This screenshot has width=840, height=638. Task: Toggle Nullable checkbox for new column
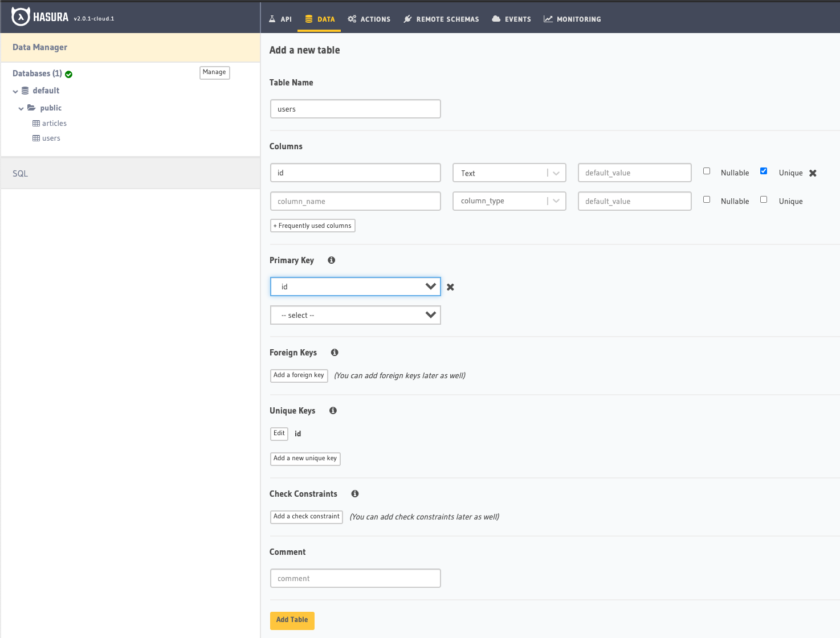pos(707,199)
